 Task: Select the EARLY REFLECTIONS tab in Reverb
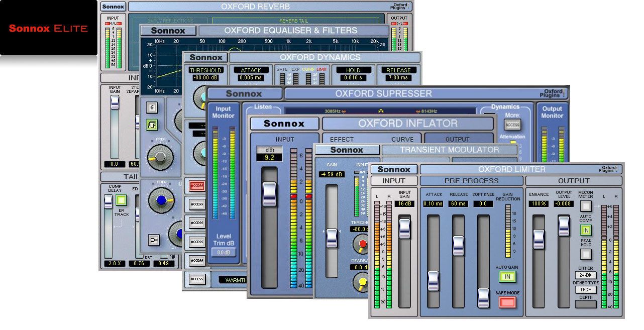pos(170,21)
